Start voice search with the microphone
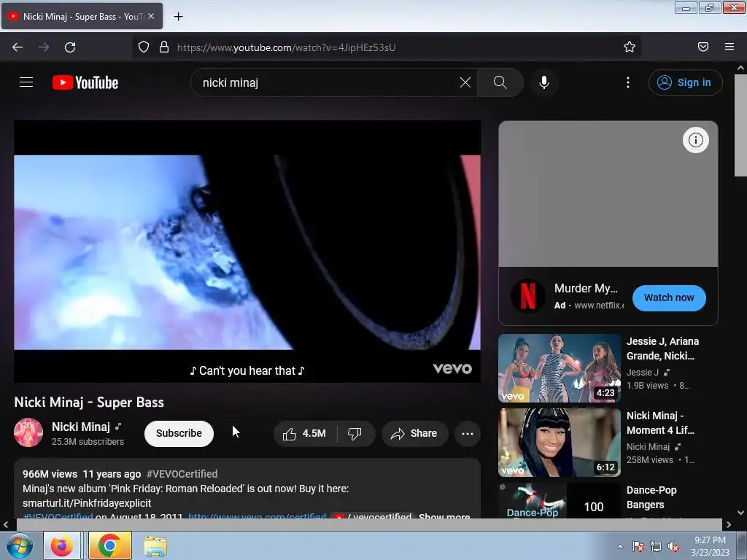747x560 pixels. pyautogui.click(x=544, y=82)
